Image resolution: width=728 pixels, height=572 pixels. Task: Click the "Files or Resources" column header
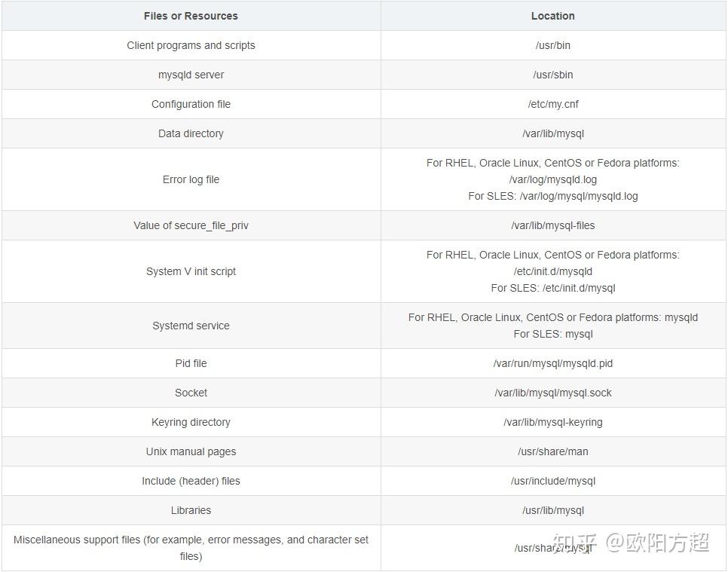pyautogui.click(x=191, y=16)
